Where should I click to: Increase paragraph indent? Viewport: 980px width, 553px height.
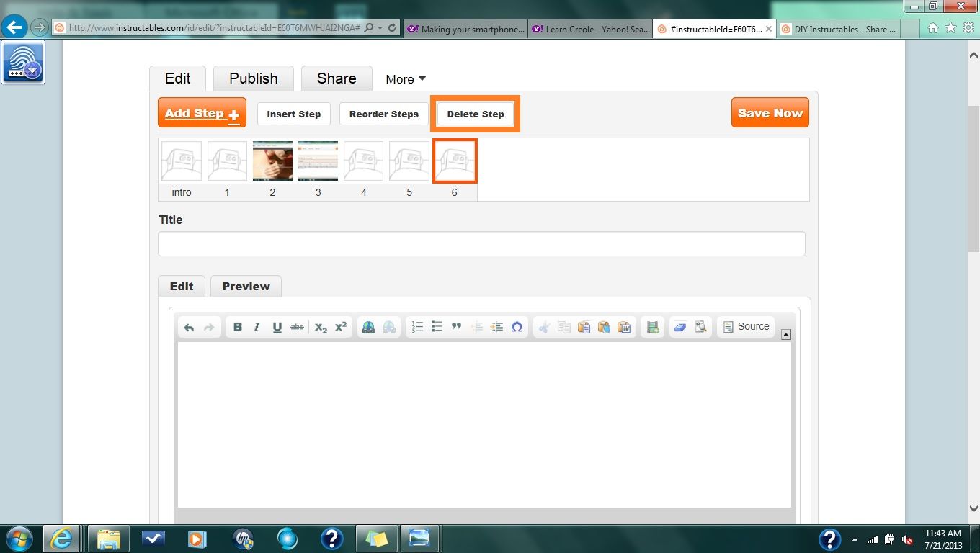tap(496, 327)
